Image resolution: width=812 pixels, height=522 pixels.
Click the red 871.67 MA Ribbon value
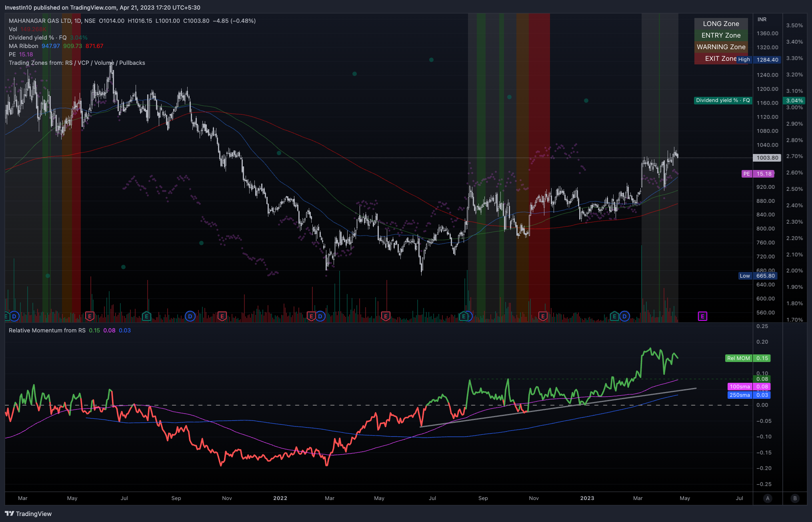tap(94, 46)
